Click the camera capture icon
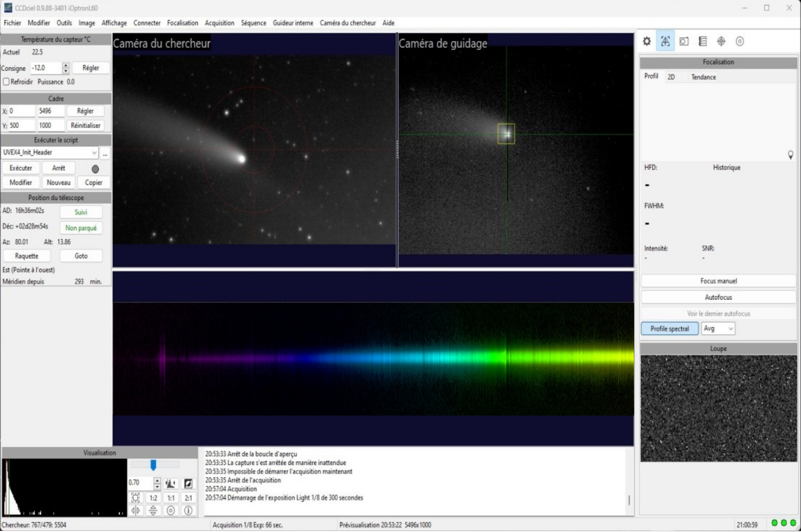The height and width of the screenshot is (532, 801). [x=684, y=41]
